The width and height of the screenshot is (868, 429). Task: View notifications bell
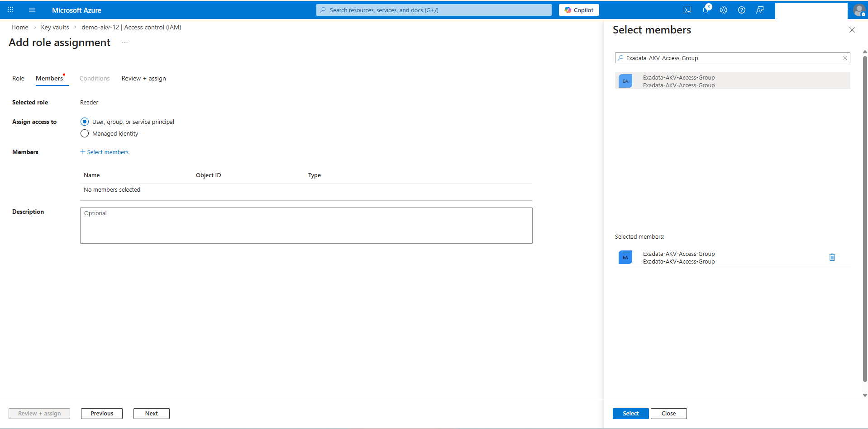706,9
